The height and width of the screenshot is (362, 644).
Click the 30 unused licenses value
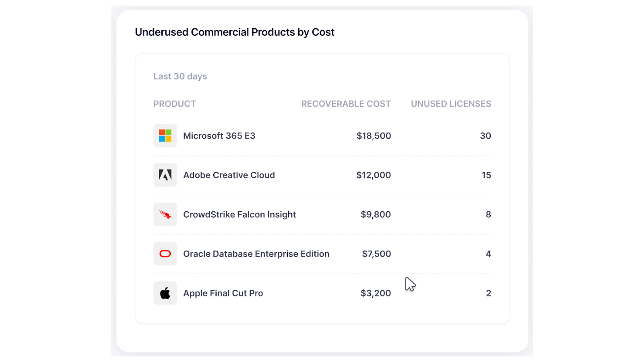point(485,136)
